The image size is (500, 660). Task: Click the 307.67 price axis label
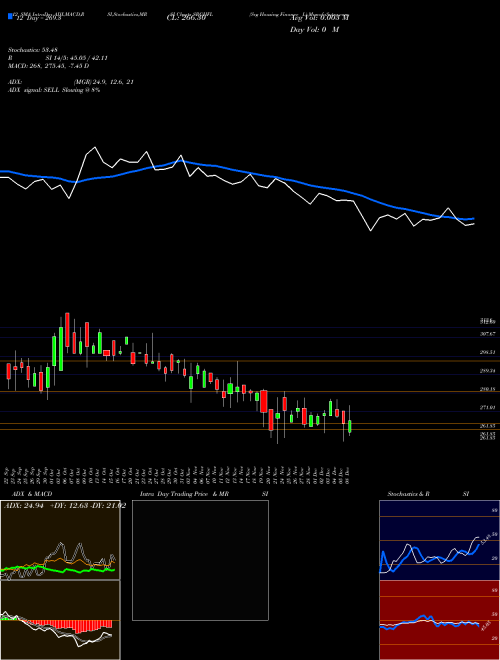(487, 334)
